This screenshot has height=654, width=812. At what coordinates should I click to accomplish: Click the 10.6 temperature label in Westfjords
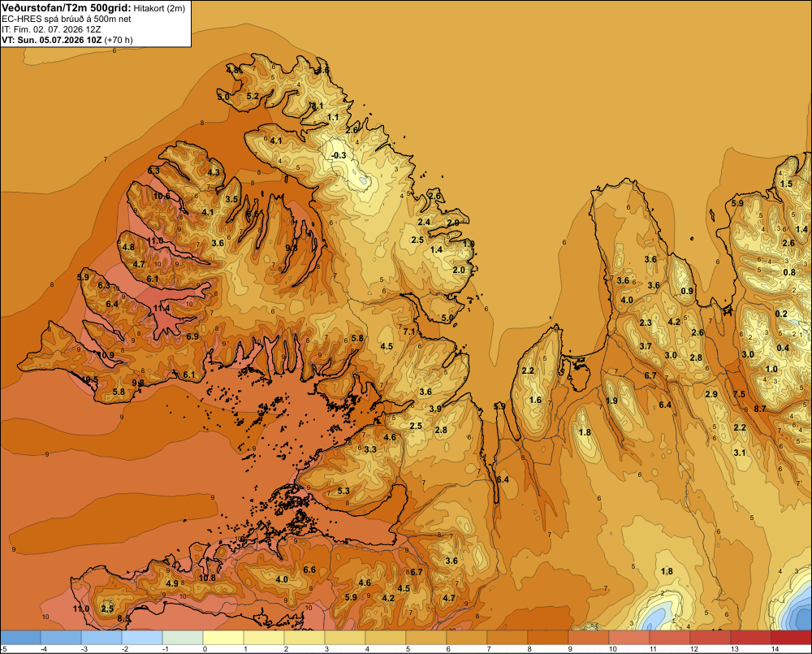[162, 196]
